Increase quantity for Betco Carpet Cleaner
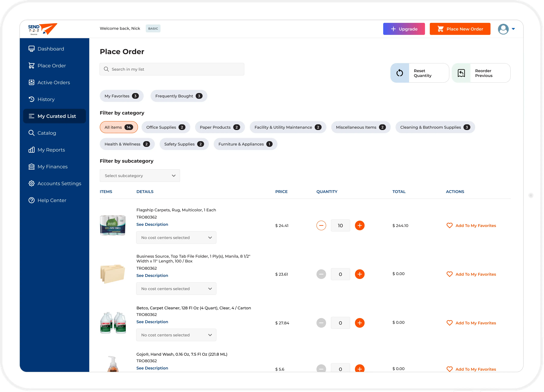Viewport: 544px width, 392px height. [360, 323]
